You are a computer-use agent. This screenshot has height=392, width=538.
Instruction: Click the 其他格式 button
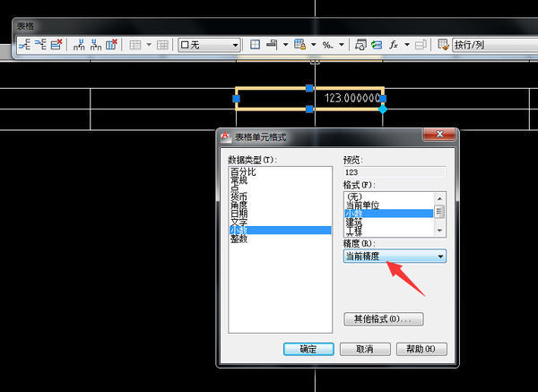click(x=383, y=318)
